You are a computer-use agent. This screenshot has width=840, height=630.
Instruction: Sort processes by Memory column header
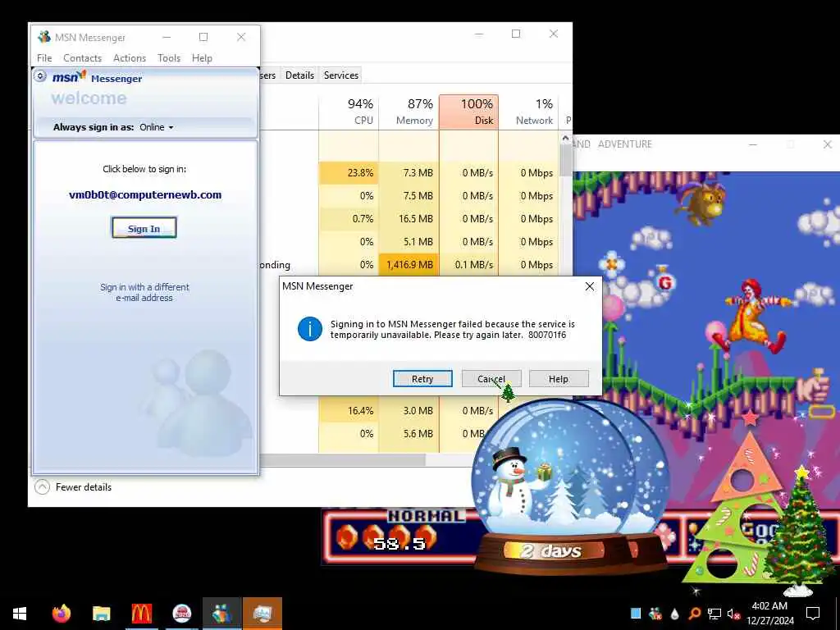coord(409,112)
